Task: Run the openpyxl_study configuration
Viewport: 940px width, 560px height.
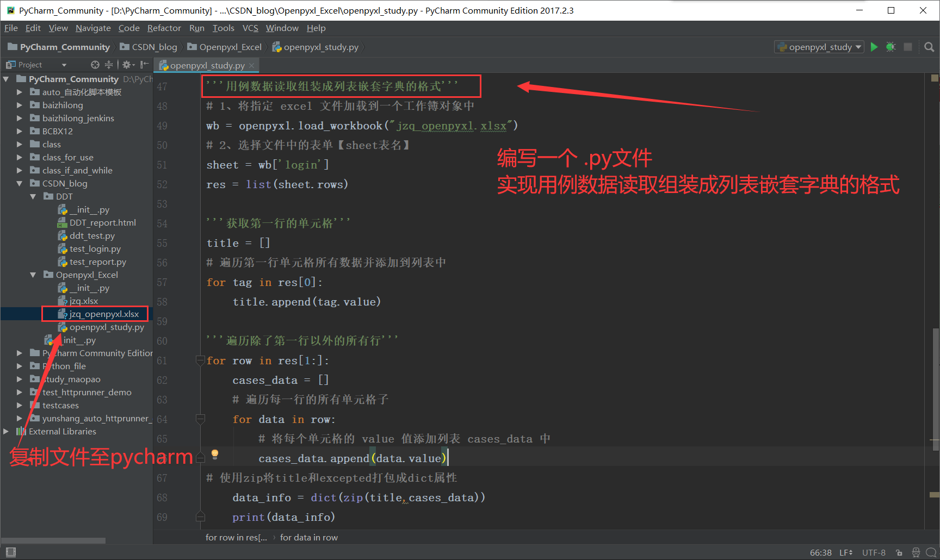Action: tap(874, 47)
